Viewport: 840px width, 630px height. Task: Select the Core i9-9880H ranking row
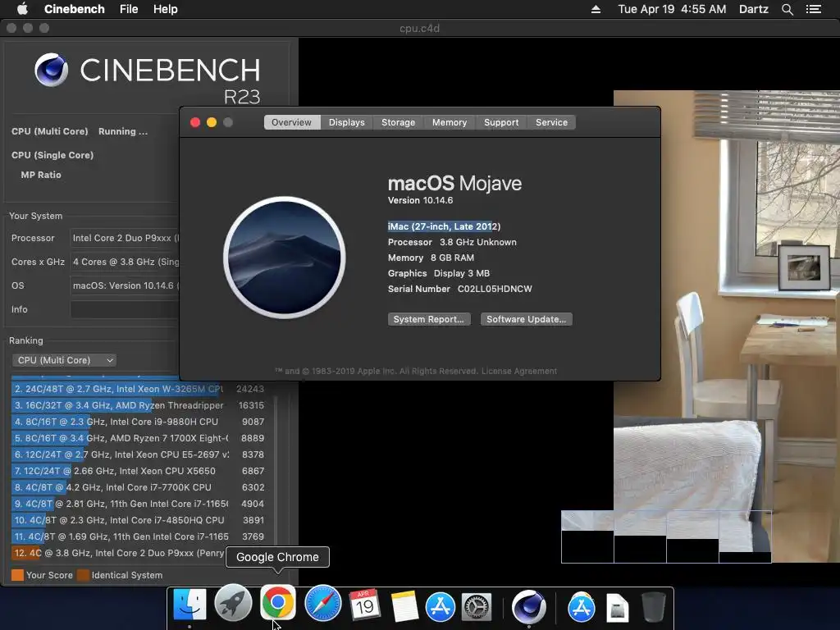click(x=138, y=422)
